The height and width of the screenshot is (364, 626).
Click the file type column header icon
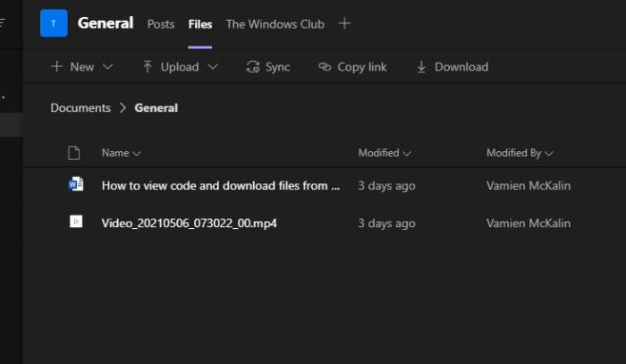tap(75, 153)
